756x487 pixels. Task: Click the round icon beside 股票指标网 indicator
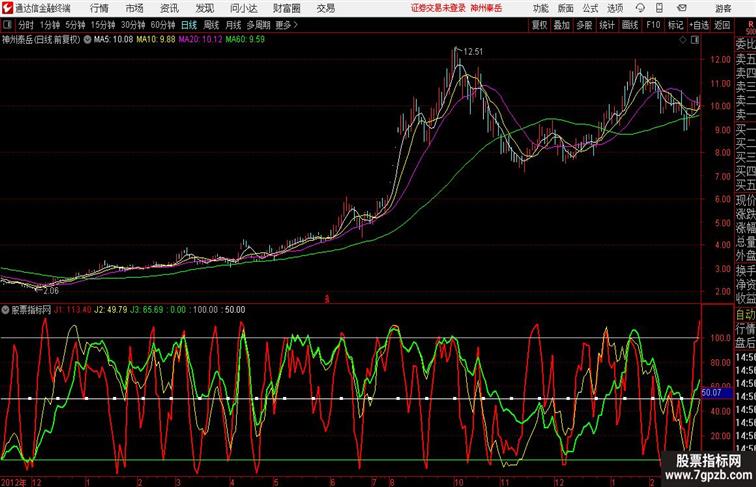[5, 310]
